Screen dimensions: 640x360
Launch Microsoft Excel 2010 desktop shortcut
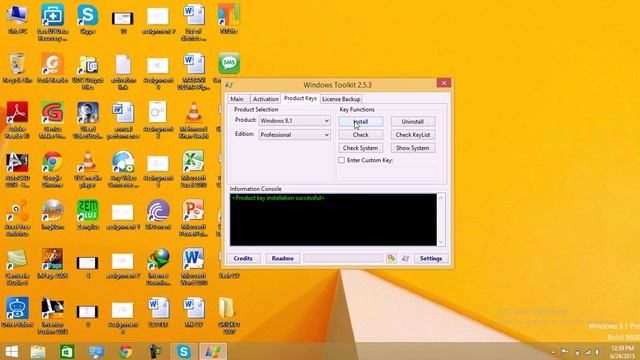(193, 169)
